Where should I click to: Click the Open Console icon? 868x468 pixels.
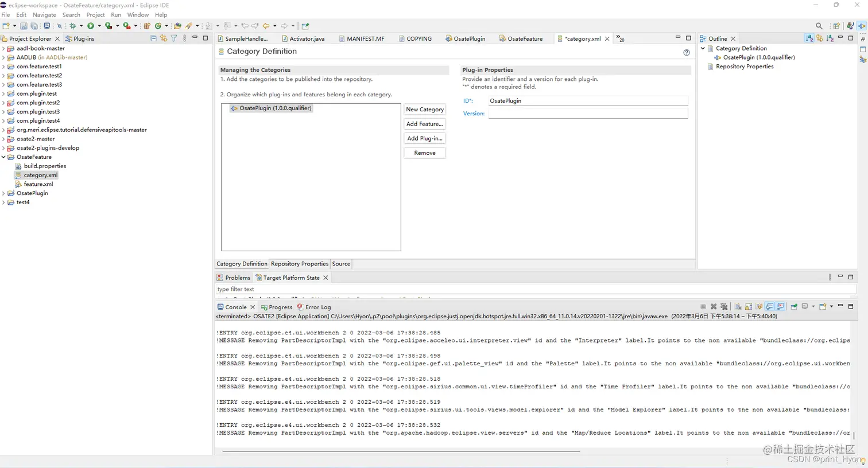(x=823, y=306)
